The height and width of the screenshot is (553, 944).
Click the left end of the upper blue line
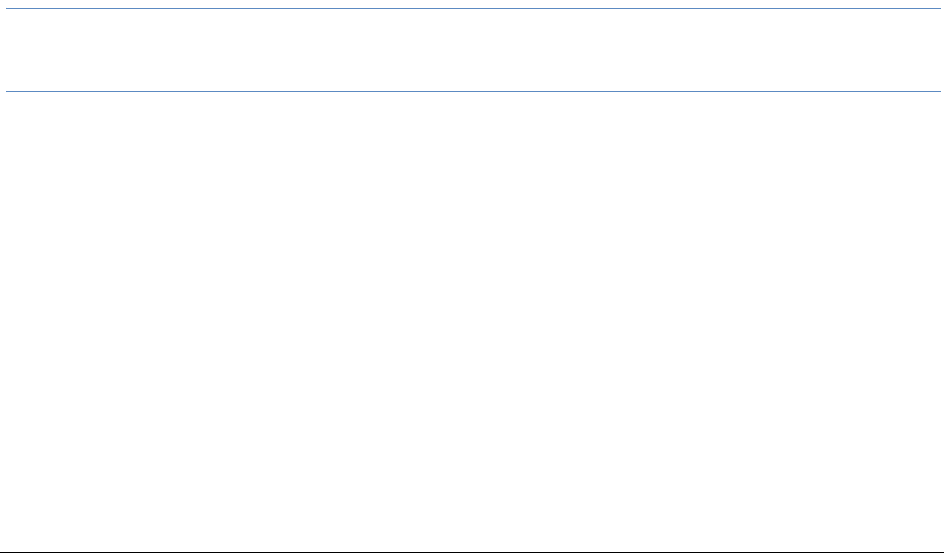point(9,10)
